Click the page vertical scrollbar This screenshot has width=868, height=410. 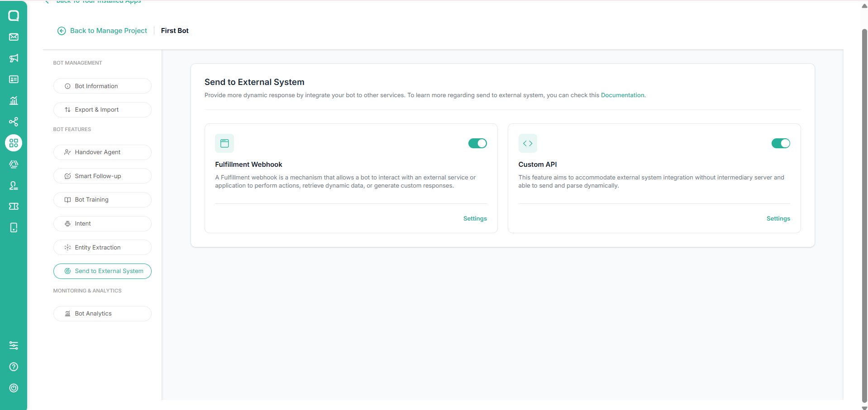864,215
